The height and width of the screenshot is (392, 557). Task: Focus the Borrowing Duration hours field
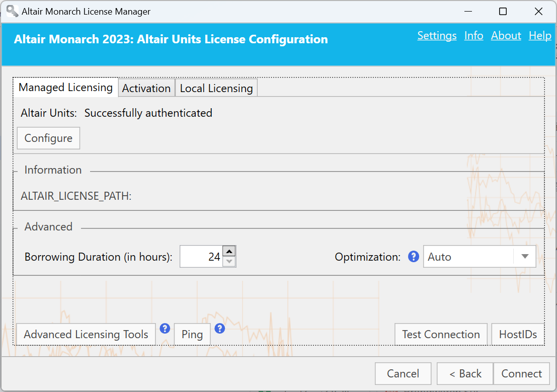coord(201,257)
